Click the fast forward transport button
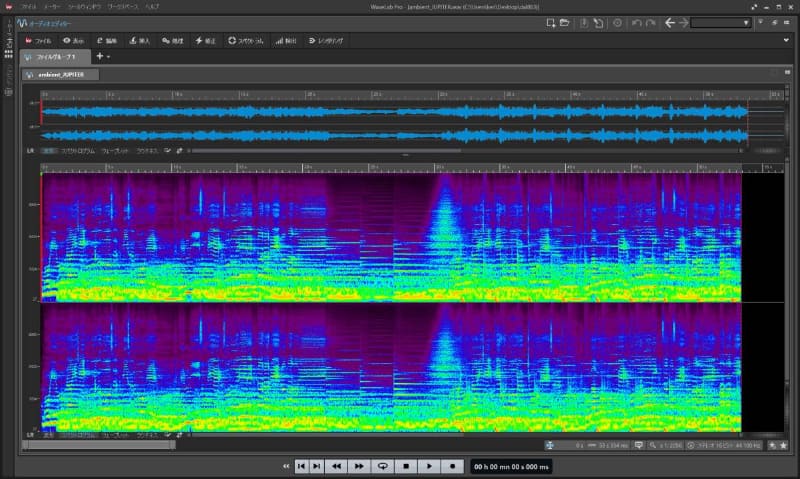 pos(359,466)
